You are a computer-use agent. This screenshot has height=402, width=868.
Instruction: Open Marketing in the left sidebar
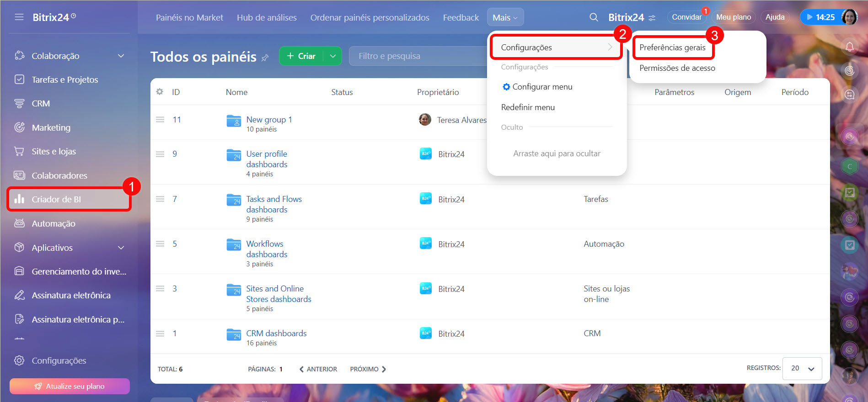click(51, 127)
